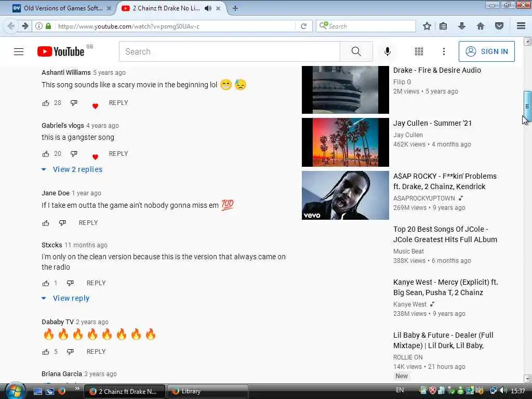
Task: Dislike Gabriel's vlogs comment
Action: [74, 154]
